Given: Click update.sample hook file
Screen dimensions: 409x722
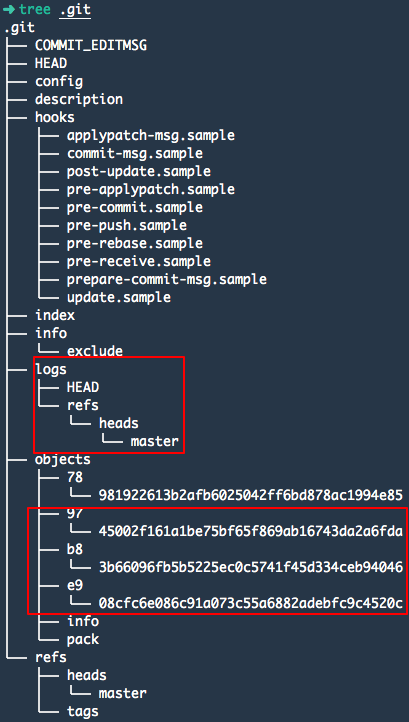Looking at the screenshot, I should tap(119, 297).
